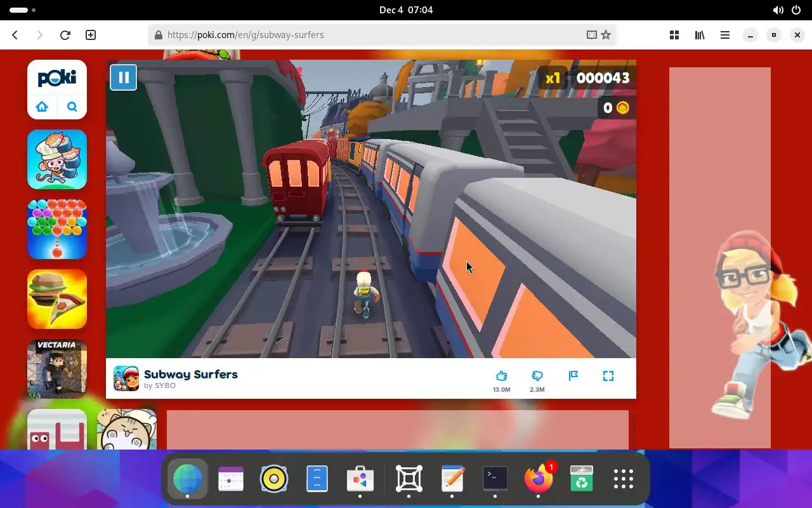812x508 pixels.
Task: Open Firefox from the dock
Action: tap(539, 479)
